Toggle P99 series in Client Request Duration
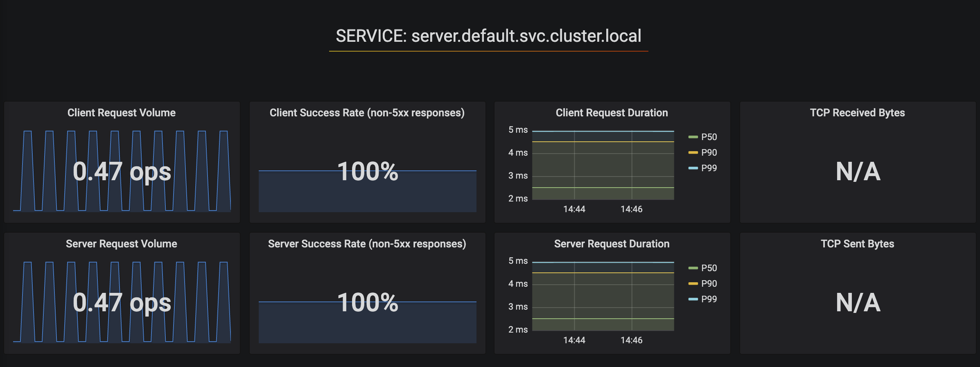 tap(709, 168)
